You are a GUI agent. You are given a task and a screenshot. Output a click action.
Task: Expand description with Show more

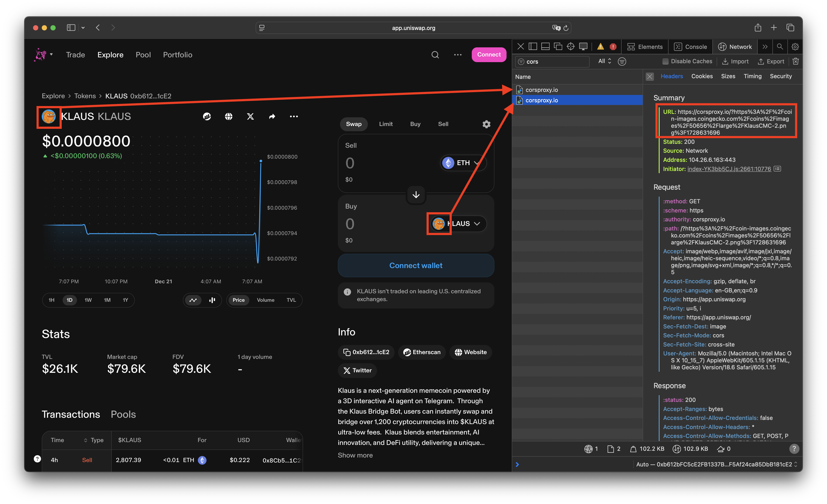(x=355, y=455)
